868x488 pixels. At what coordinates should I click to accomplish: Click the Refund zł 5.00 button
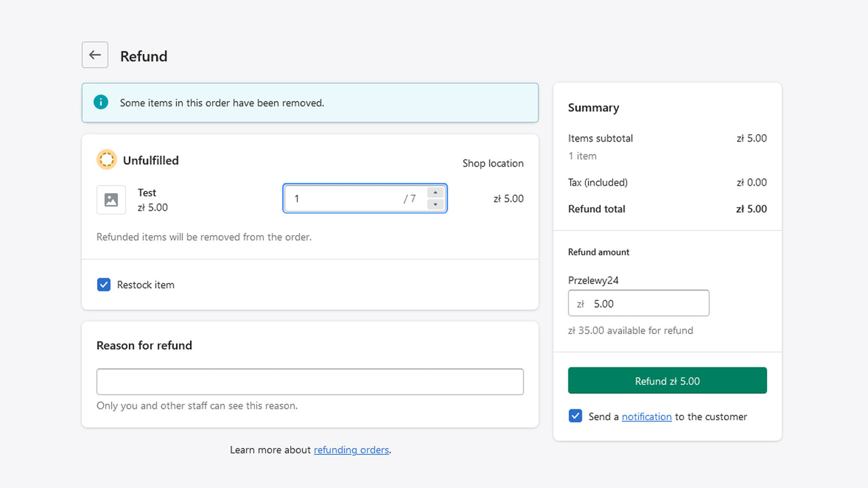pyautogui.click(x=667, y=380)
